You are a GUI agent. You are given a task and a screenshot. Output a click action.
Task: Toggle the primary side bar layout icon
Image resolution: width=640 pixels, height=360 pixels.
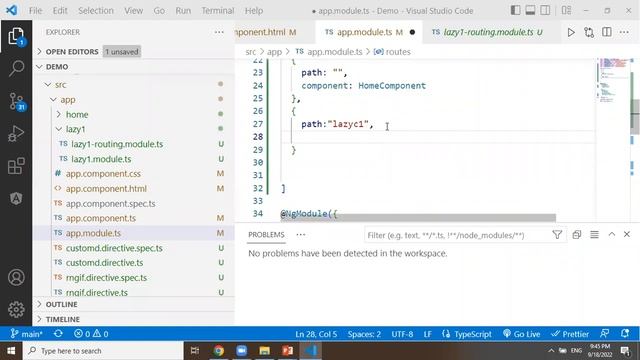(516, 10)
